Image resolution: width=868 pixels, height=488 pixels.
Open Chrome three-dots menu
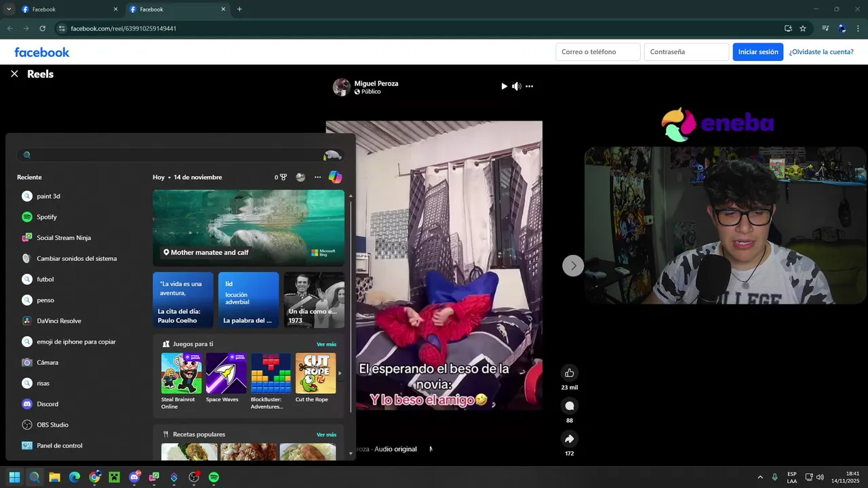[x=859, y=28]
